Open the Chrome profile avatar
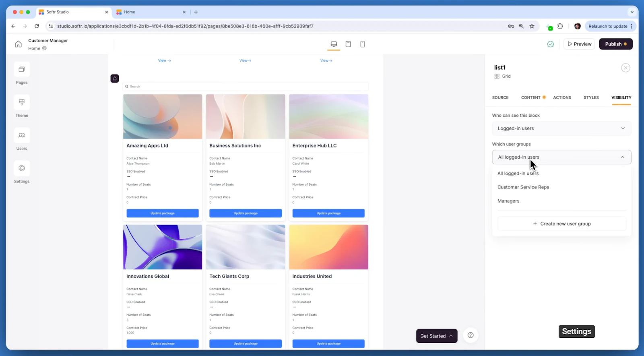 tap(578, 26)
